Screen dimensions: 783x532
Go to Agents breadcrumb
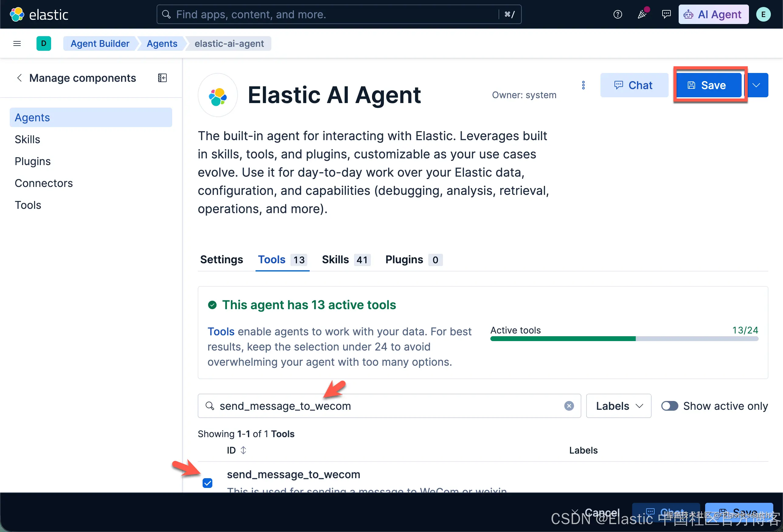coord(162,43)
